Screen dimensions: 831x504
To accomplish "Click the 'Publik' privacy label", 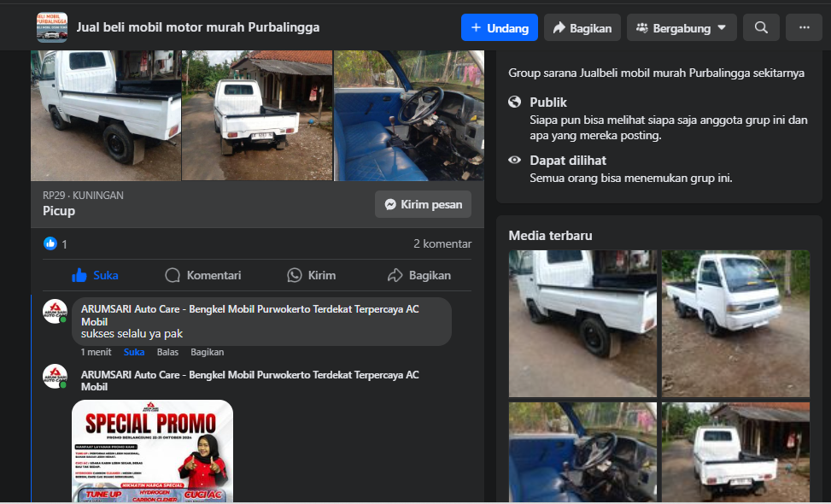I will pyautogui.click(x=548, y=103).
